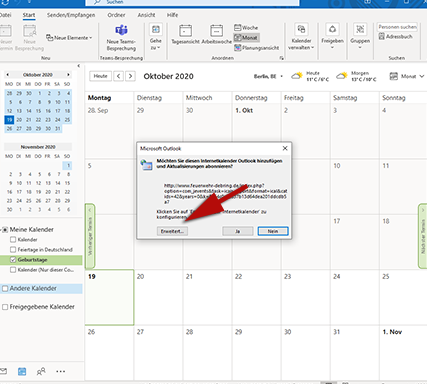Open the Datei menu
The width and height of the screenshot is (427, 384).
(5, 15)
